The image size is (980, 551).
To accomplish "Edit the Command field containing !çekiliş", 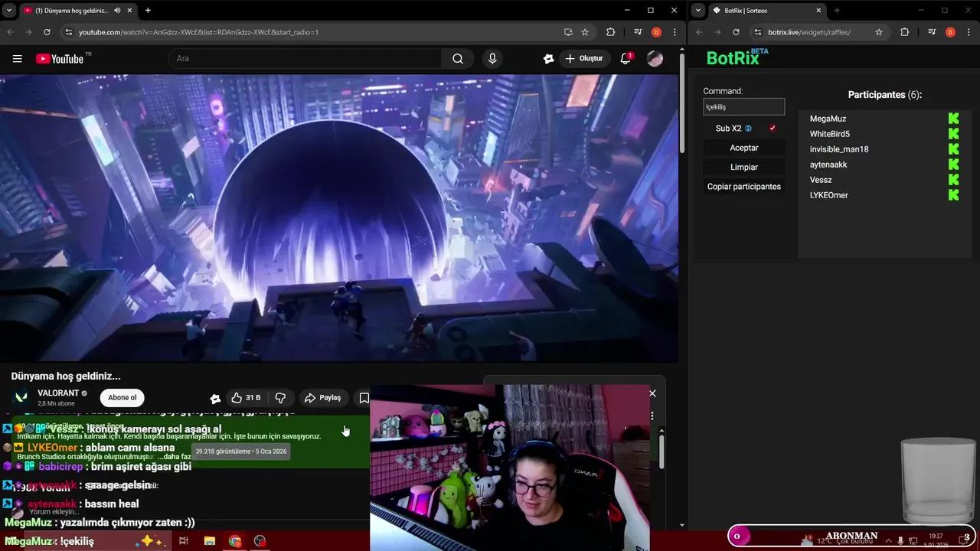I will point(743,107).
